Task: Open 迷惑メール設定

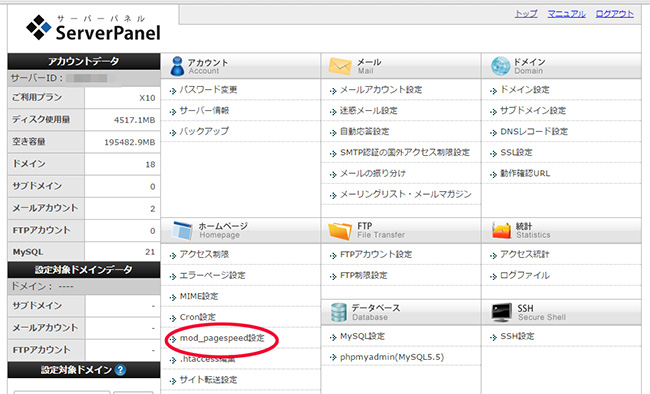Action: tap(369, 110)
